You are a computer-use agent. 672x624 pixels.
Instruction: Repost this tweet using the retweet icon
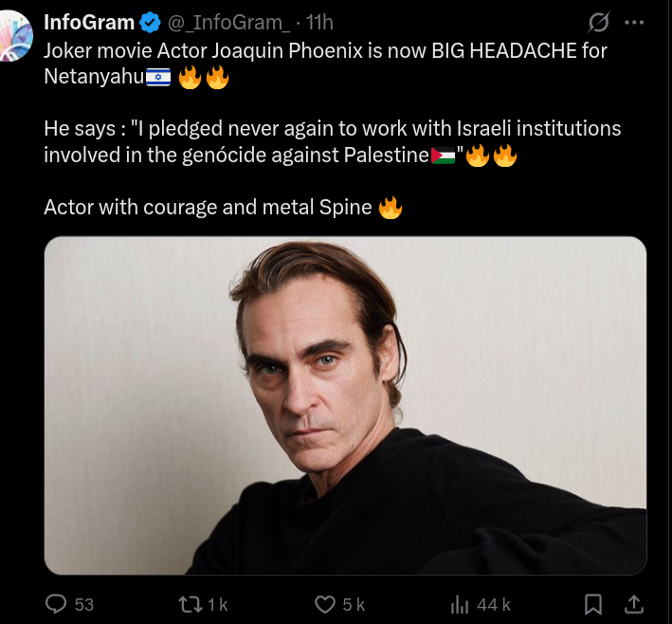pos(191,605)
